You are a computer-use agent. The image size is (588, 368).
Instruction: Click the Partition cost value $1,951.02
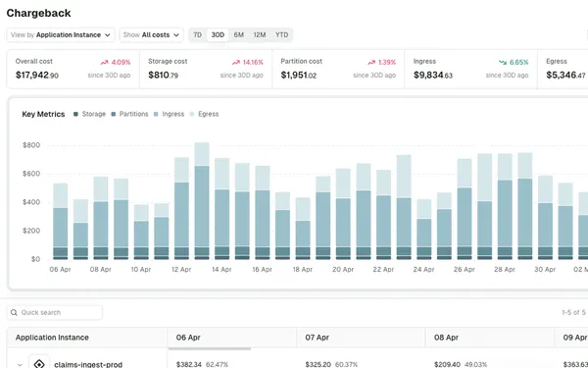click(x=299, y=76)
